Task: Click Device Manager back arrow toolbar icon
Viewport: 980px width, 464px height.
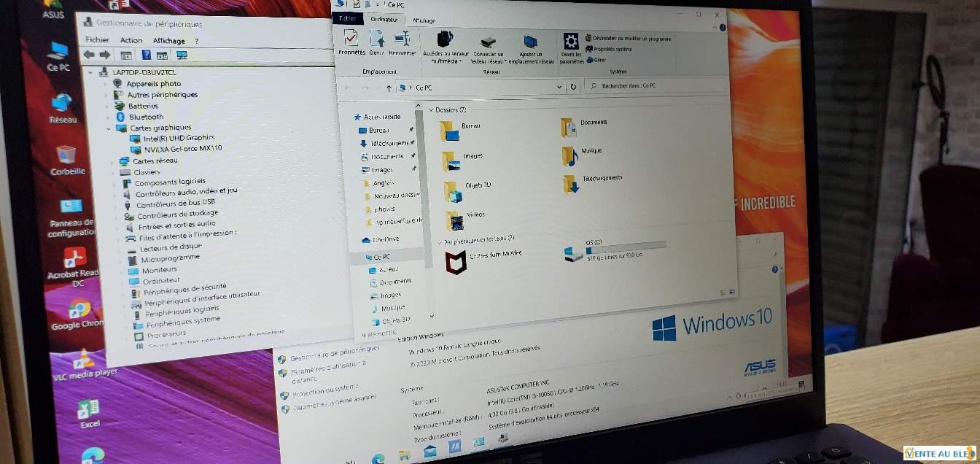Action: click(89, 54)
